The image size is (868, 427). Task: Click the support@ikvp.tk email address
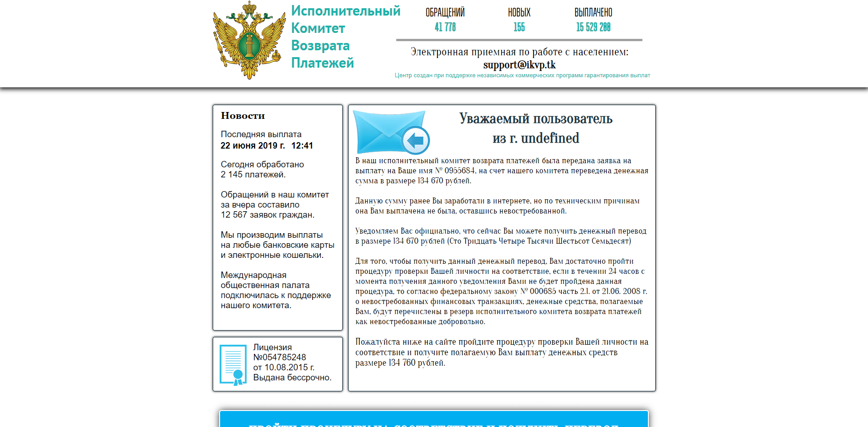click(x=519, y=65)
